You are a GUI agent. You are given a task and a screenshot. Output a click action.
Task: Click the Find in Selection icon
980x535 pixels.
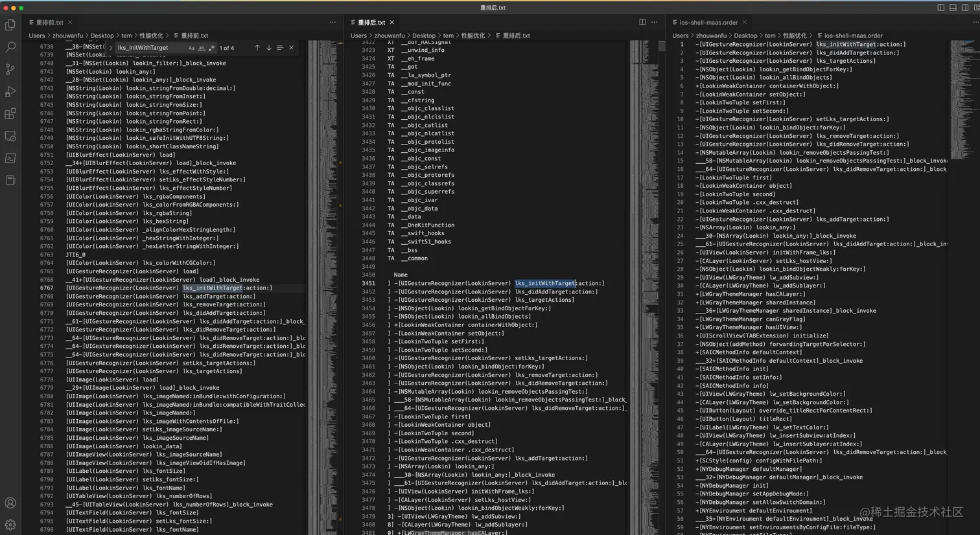coord(280,48)
